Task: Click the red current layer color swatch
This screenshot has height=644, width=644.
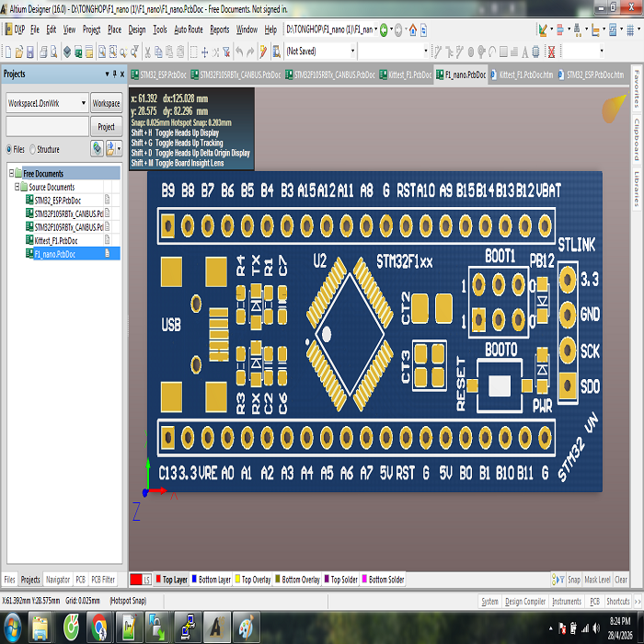Action: 136,580
